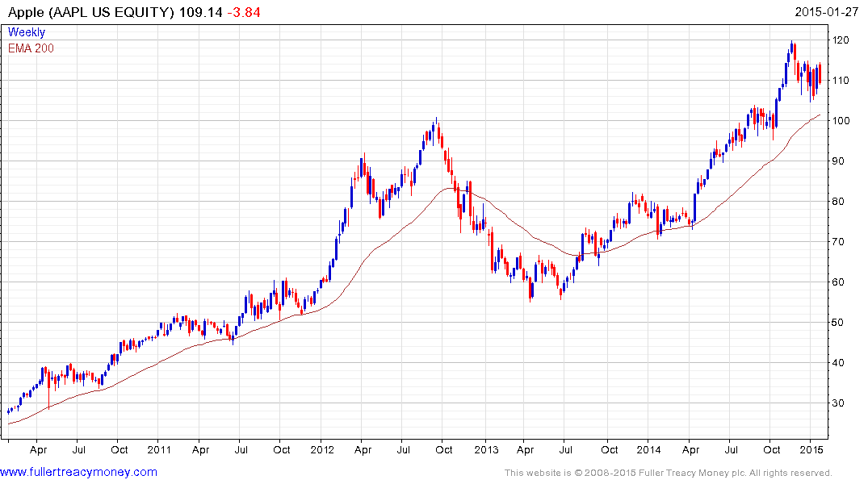Screen dimensions: 868x484
Task: Click the 40 price axis label
Action: pyautogui.click(x=838, y=363)
